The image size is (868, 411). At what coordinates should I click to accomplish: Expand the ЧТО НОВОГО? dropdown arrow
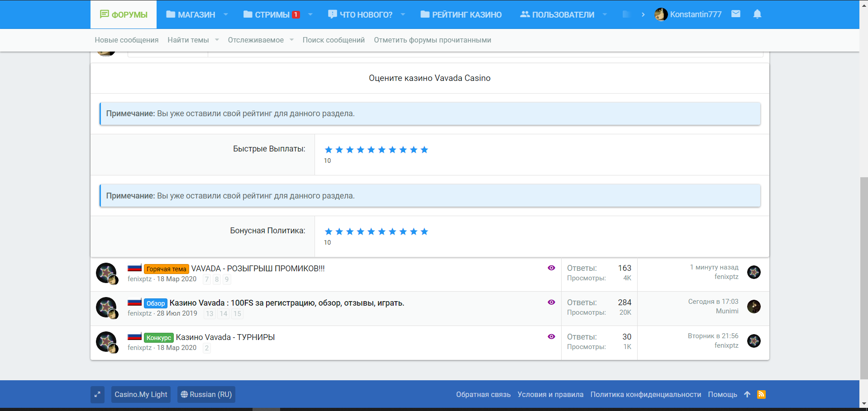coord(403,14)
